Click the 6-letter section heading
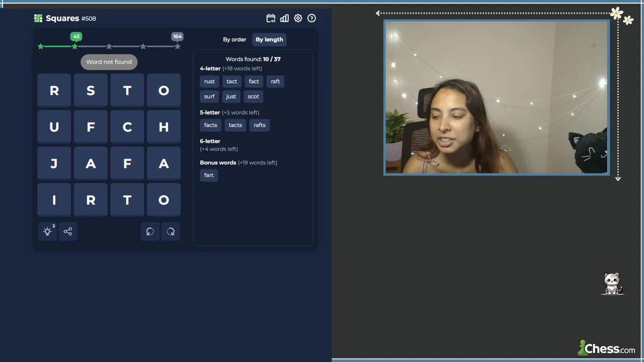 (210, 141)
